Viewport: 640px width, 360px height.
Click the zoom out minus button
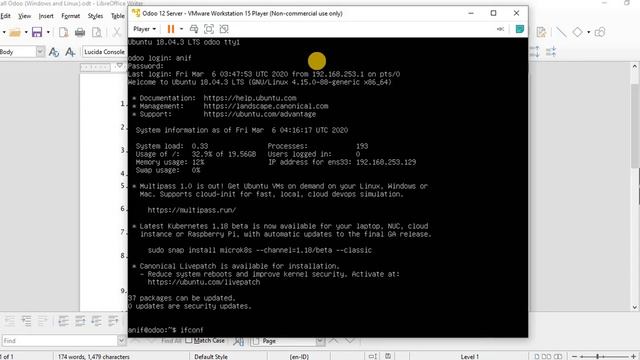click(x=575, y=356)
